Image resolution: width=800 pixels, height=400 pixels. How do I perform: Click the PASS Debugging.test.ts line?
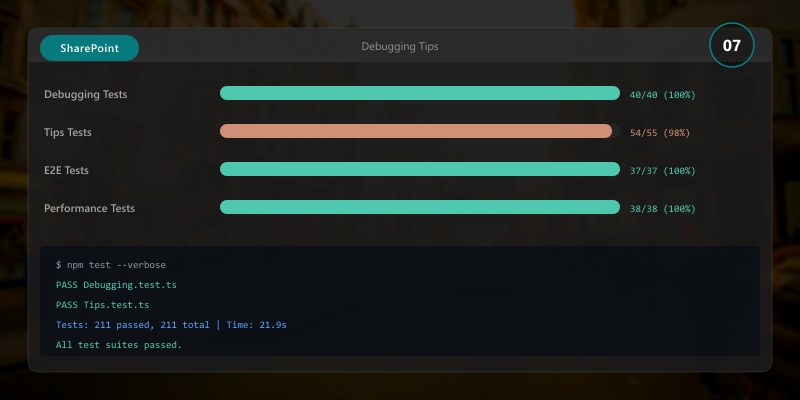click(x=116, y=285)
